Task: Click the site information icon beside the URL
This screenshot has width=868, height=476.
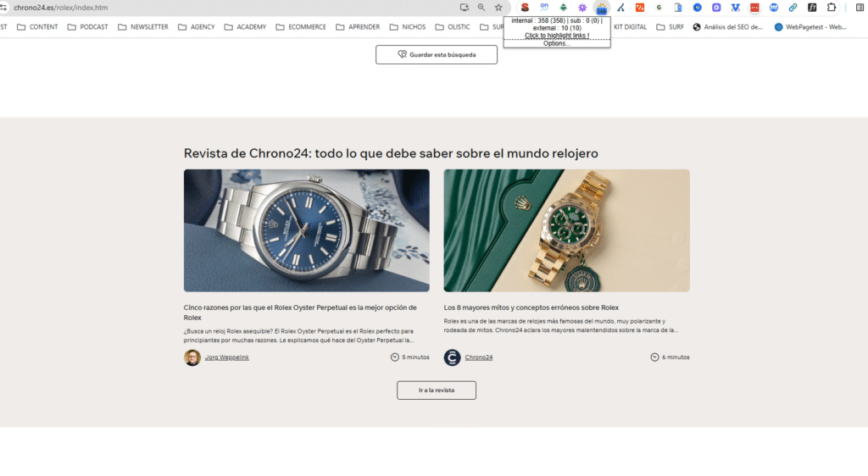Action: (x=4, y=8)
